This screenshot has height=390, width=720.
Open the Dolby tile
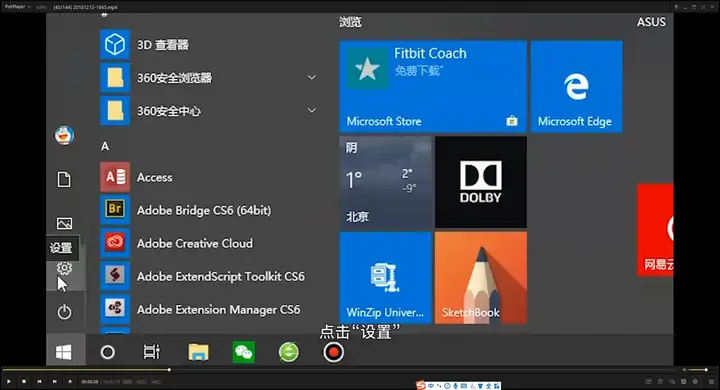(481, 182)
